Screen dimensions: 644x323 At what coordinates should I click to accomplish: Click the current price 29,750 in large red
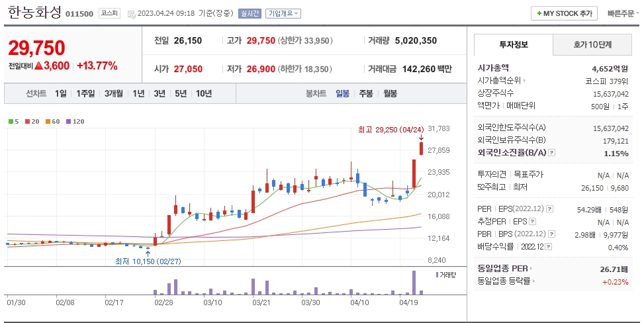(x=36, y=48)
